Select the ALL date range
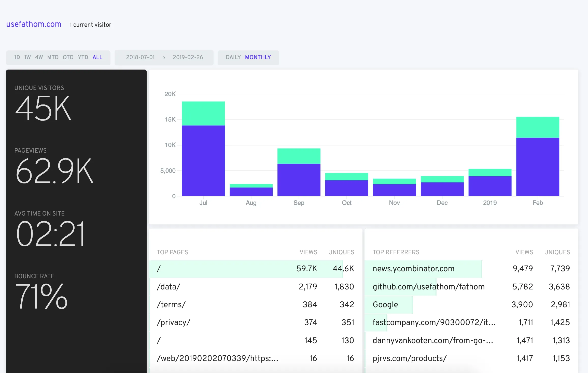The height and width of the screenshot is (373, 588). point(97,57)
